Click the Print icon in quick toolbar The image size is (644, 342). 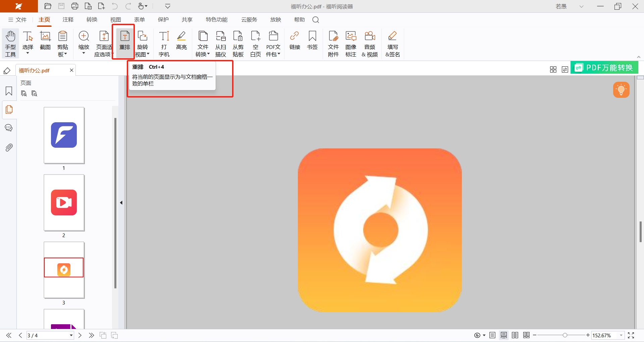tap(75, 6)
